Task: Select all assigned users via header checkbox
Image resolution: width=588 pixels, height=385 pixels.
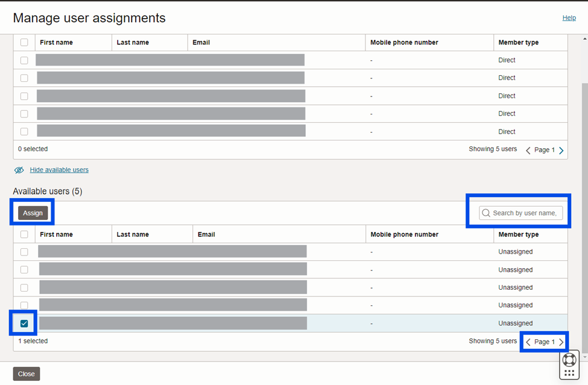Action: pyautogui.click(x=24, y=43)
